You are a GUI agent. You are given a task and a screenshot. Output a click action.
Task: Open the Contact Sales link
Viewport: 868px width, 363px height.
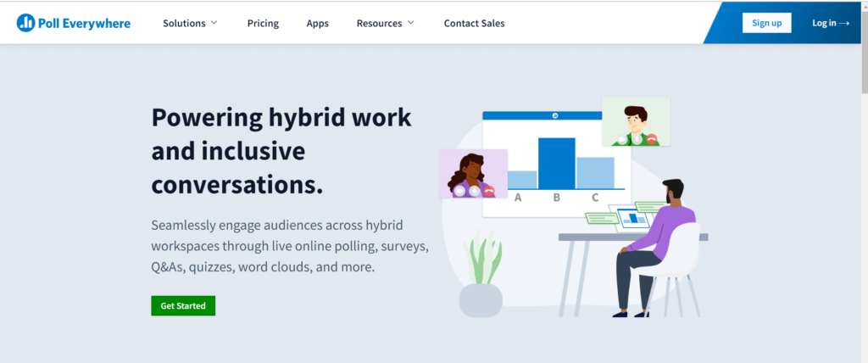pyautogui.click(x=474, y=23)
